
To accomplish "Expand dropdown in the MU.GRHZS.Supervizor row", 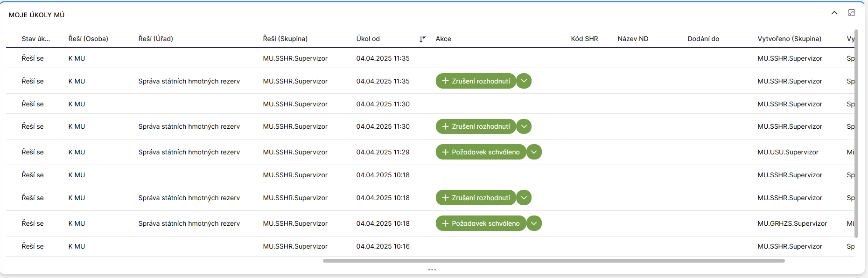I will (x=534, y=223).
